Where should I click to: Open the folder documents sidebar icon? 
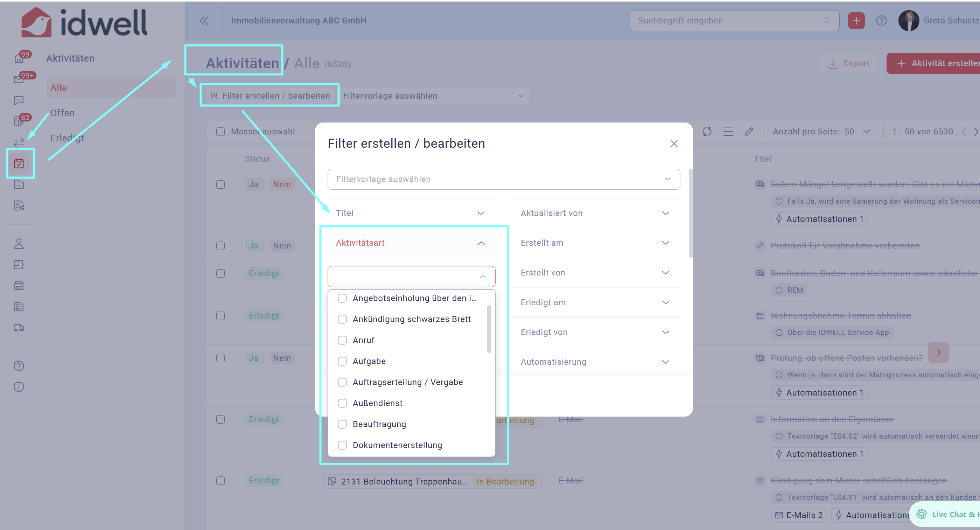pyautogui.click(x=19, y=184)
